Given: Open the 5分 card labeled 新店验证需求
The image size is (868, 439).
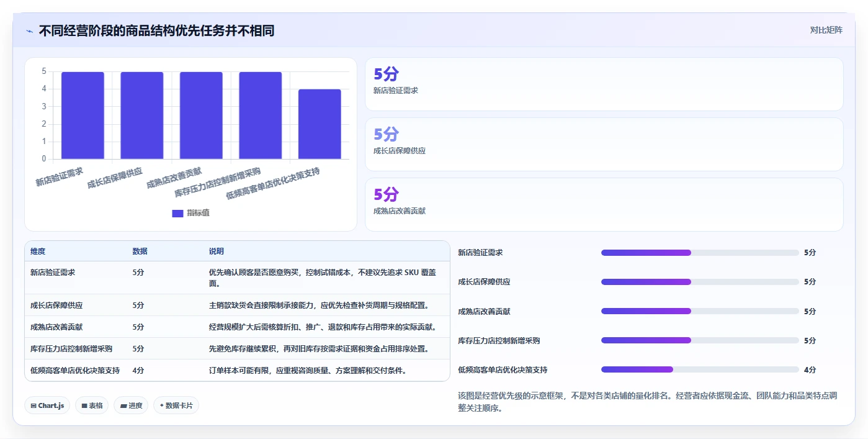Looking at the screenshot, I should tap(604, 84).
